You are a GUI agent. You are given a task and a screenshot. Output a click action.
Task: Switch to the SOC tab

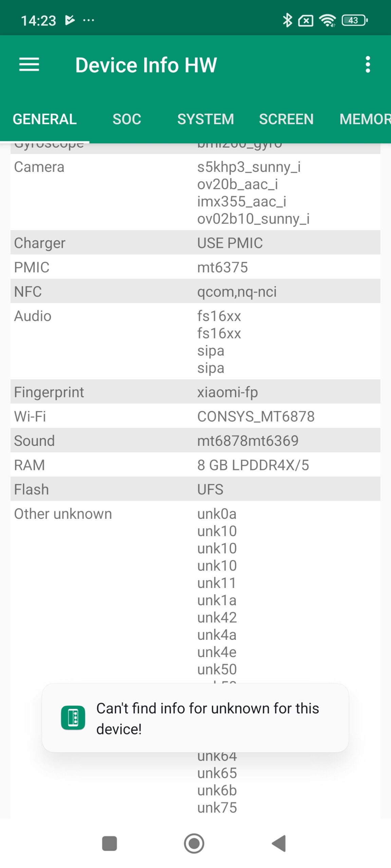(x=127, y=119)
